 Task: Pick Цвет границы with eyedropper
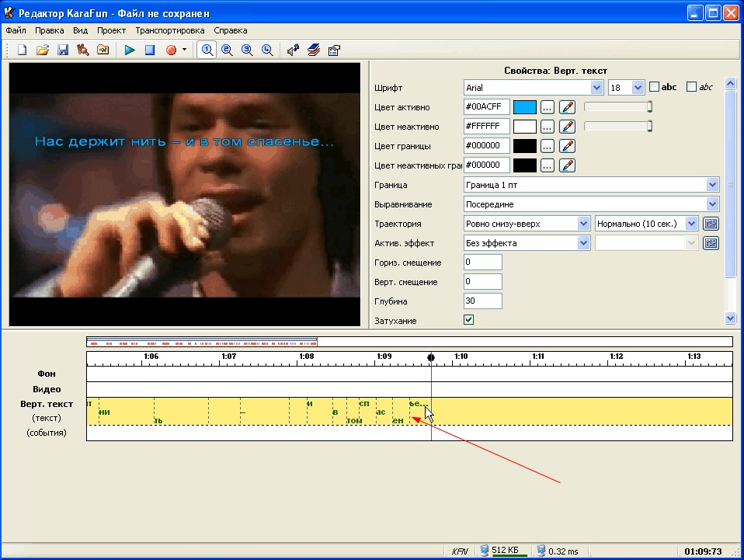point(568,146)
